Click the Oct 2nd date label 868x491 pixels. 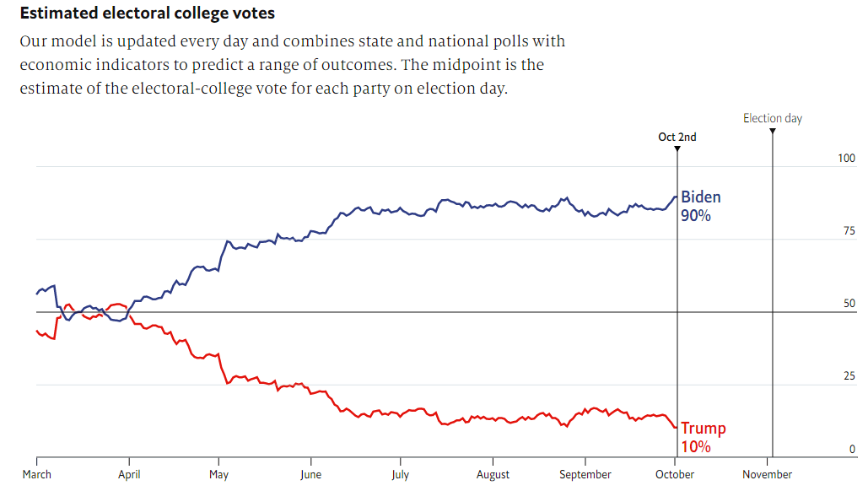coord(677,137)
